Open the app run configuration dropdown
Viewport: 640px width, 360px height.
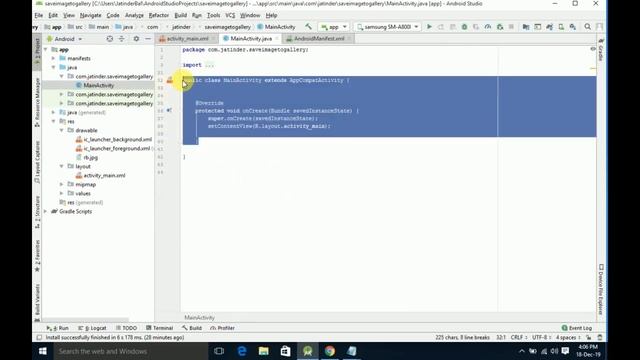[x=334, y=27]
